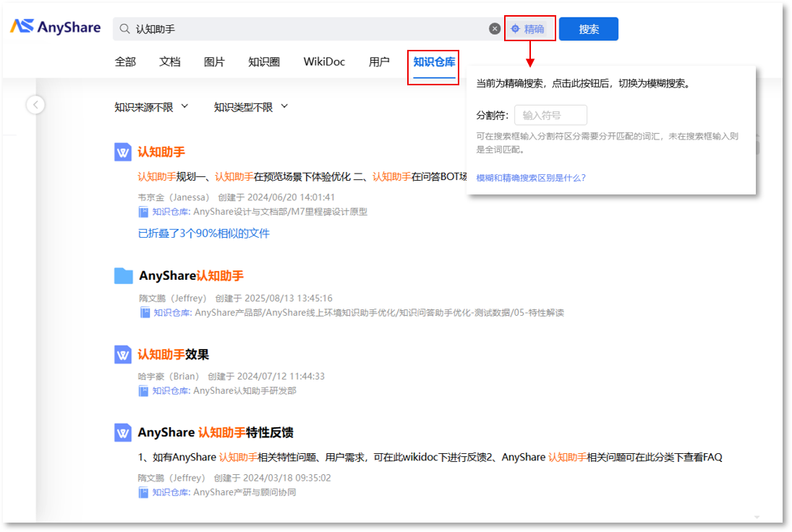Open 模糊和精确搜索区别是什么 link
792x532 pixels.
531,178
